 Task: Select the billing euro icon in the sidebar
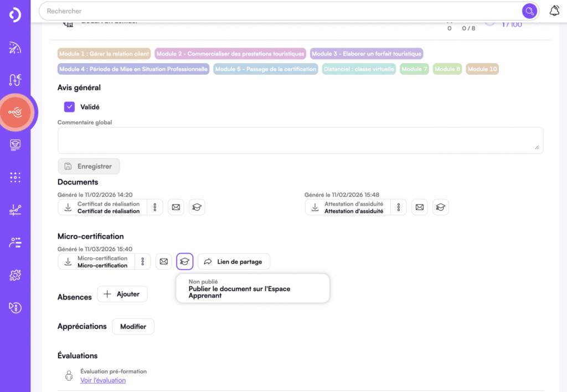[x=15, y=80]
